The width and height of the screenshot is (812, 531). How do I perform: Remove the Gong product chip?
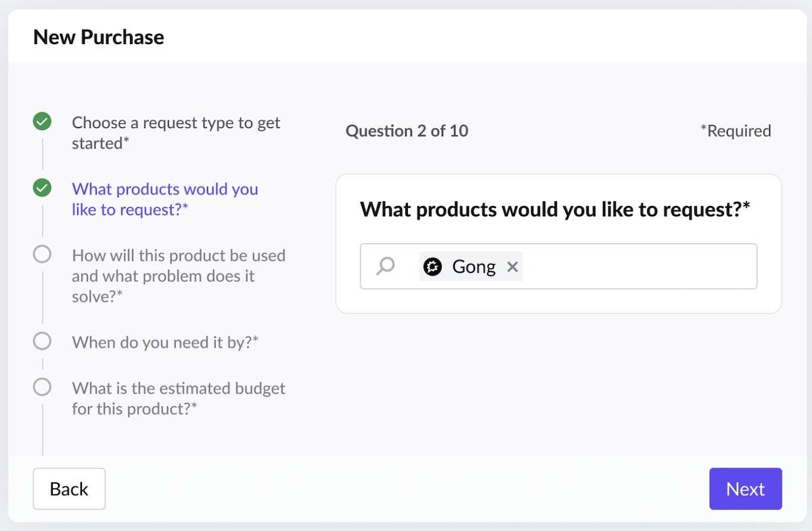point(512,267)
